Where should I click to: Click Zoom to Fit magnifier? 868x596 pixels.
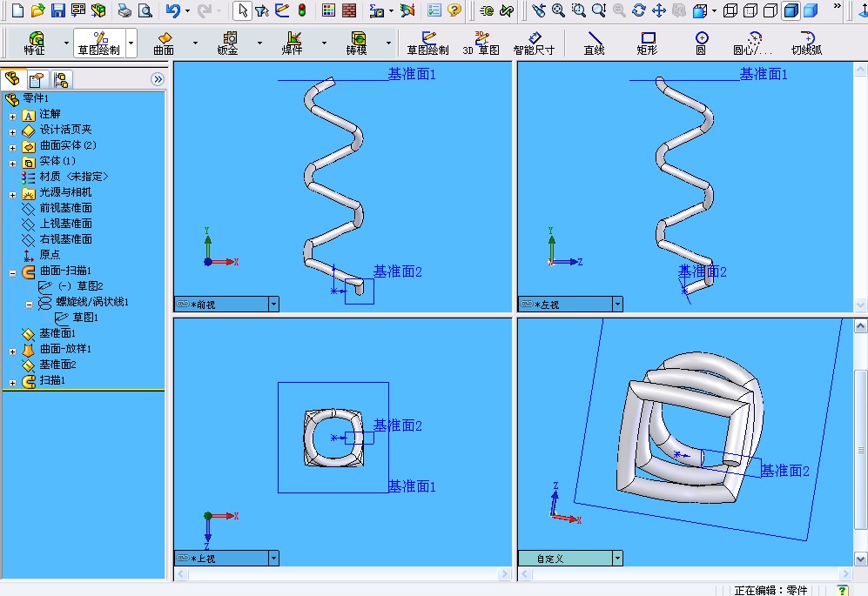click(559, 10)
